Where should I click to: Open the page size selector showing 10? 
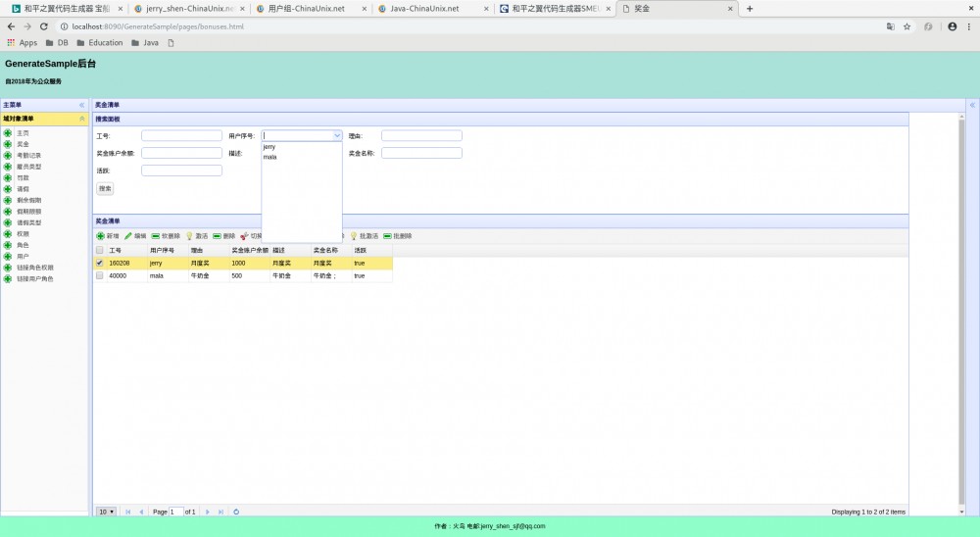[x=106, y=512]
